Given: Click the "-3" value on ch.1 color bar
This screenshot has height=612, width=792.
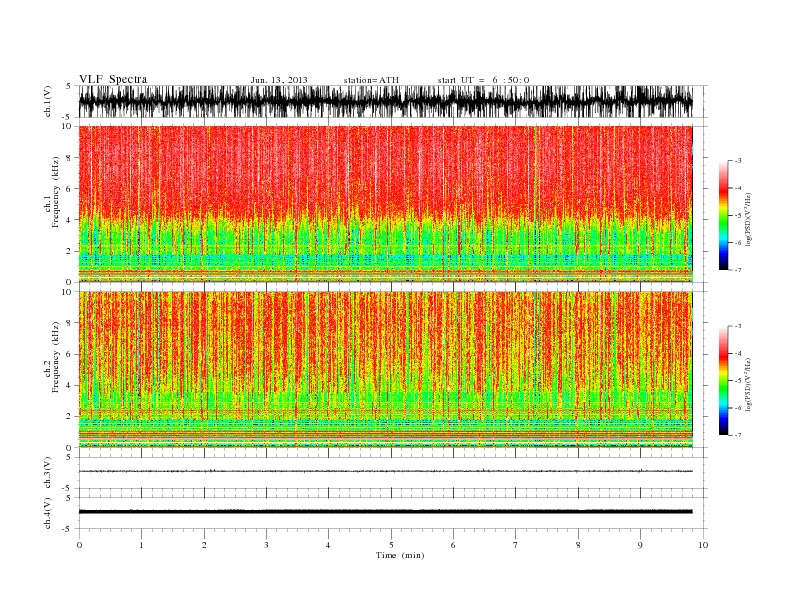Looking at the screenshot, I should point(737,161).
